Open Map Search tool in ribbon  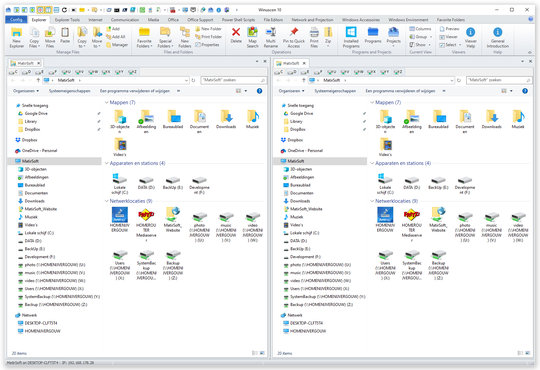[x=252, y=37]
